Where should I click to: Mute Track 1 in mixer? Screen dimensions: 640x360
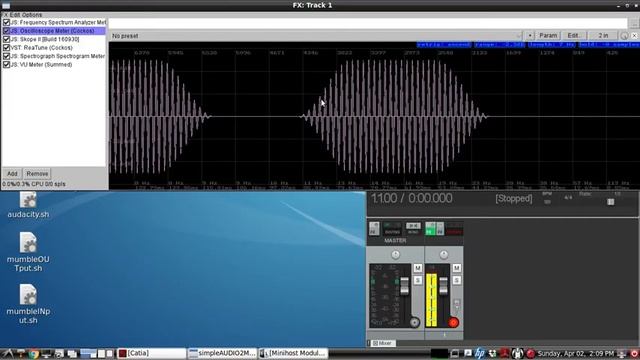(457, 268)
